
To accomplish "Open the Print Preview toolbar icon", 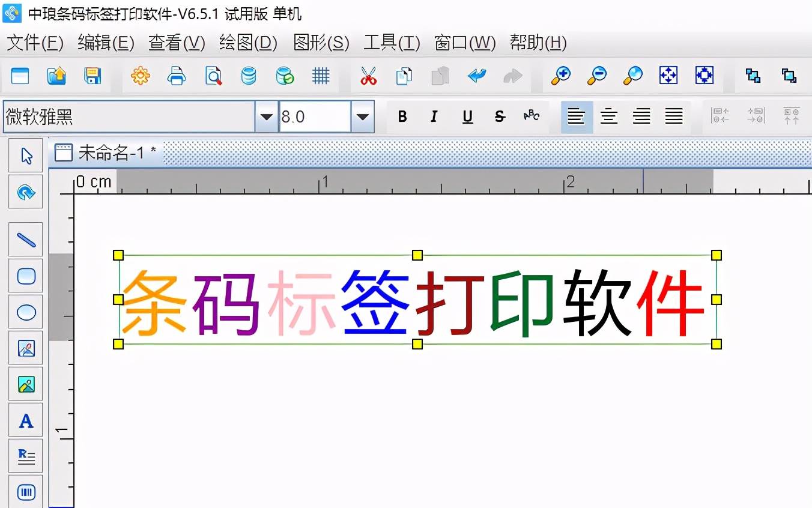I will (213, 76).
